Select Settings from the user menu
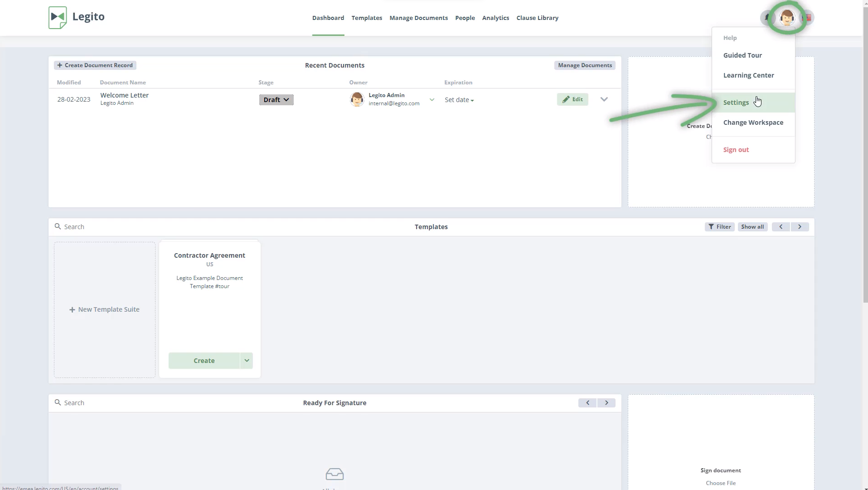868x490 pixels. pyautogui.click(x=736, y=103)
